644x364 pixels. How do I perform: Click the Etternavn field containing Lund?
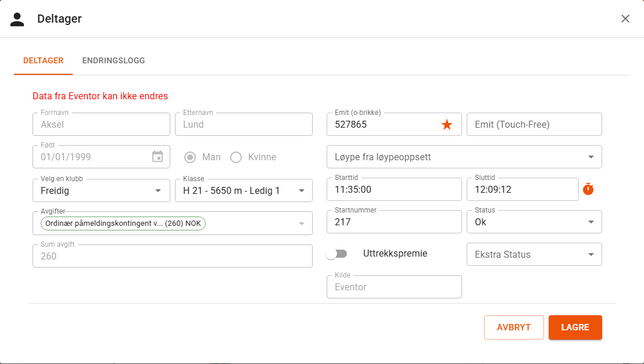click(x=244, y=124)
